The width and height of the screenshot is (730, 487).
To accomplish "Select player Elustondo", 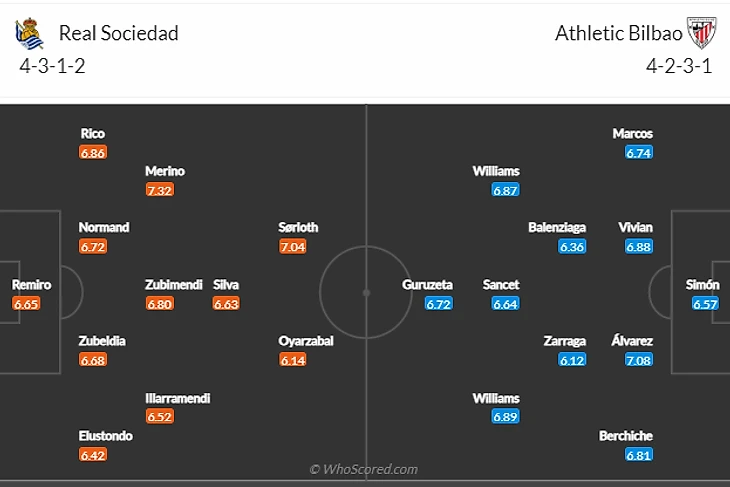I will 107,436.
